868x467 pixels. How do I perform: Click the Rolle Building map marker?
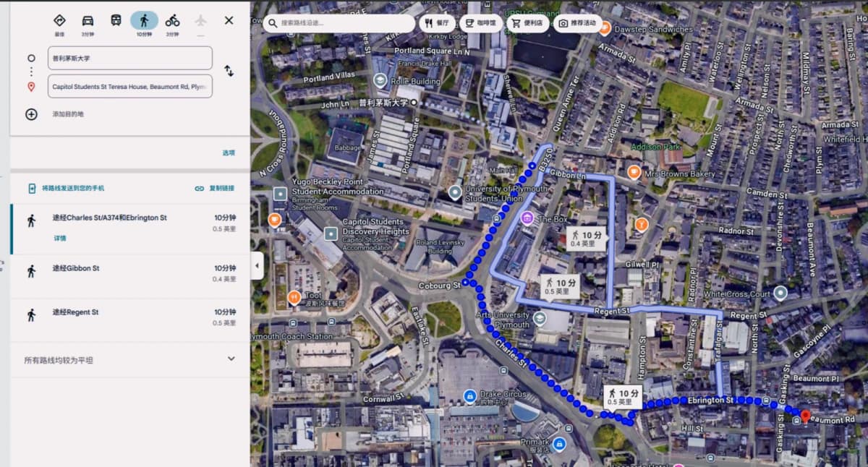[x=380, y=80]
